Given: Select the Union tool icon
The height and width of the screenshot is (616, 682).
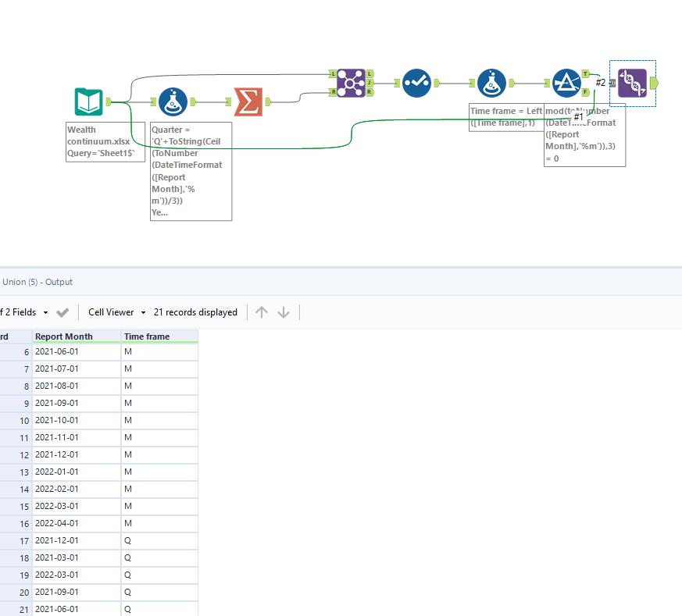Looking at the screenshot, I should [x=633, y=83].
